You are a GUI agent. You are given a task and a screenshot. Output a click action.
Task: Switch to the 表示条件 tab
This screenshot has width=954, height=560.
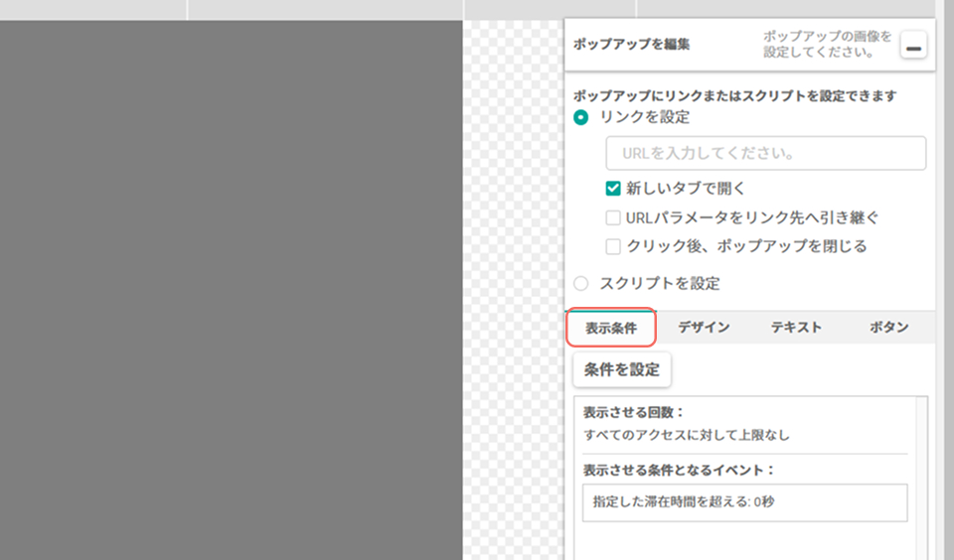pyautogui.click(x=611, y=328)
